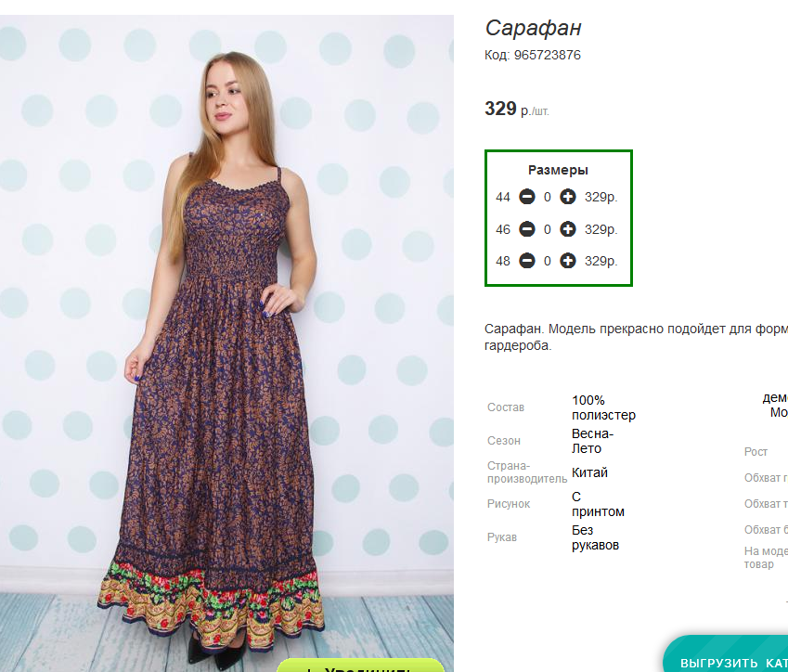Screen dimensions: 788x672
Task: Decrease quantity for size 44
Action: pyautogui.click(x=526, y=197)
